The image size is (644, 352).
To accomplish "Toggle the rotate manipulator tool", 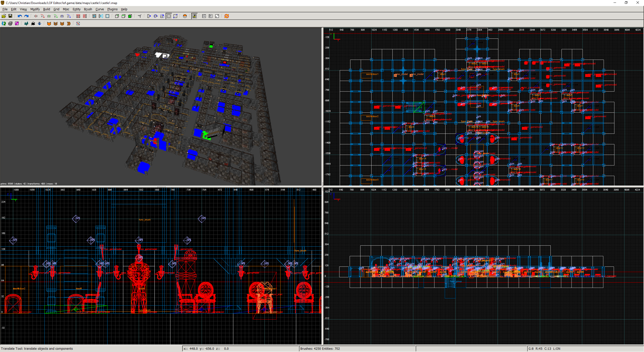I will (156, 16).
